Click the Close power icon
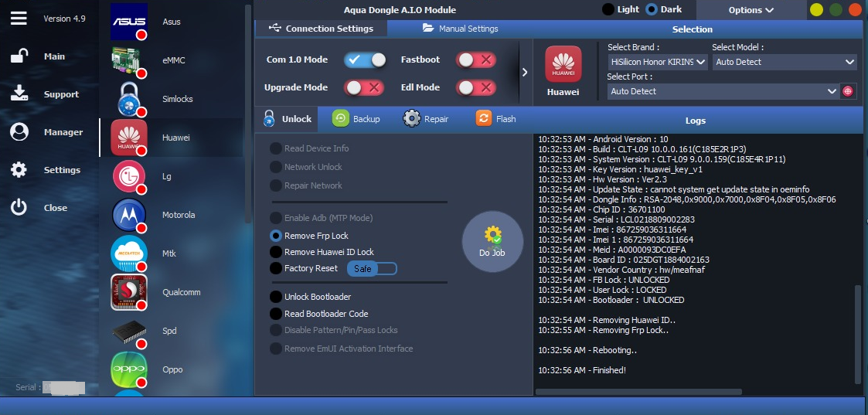Screen dimensions: 868x415 [19, 207]
